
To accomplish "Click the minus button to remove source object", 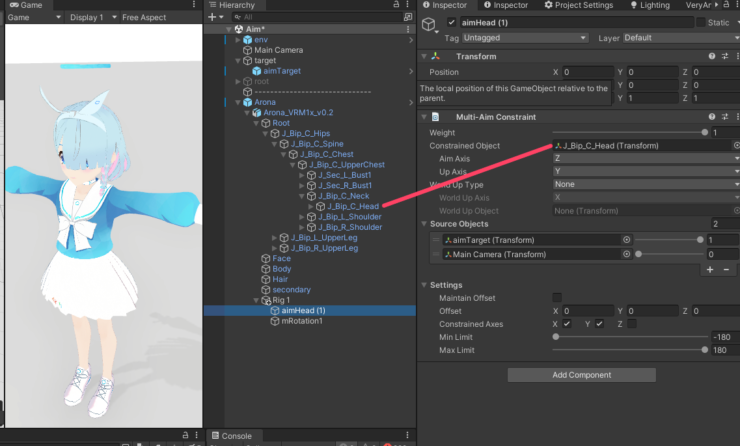I will click(727, 269).
